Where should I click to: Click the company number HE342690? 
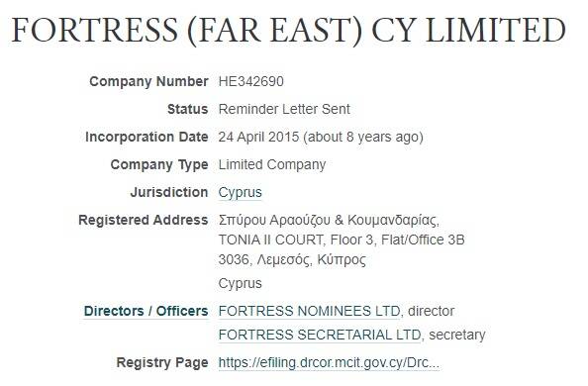click(x=251, y=81)
